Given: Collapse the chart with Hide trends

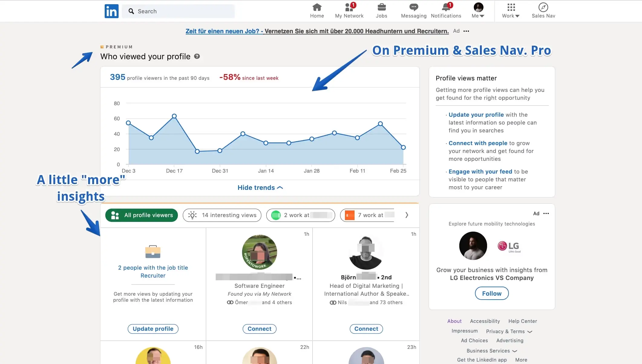Looking at the screenshot, I should pyautogui.click(x=260, y=187).
